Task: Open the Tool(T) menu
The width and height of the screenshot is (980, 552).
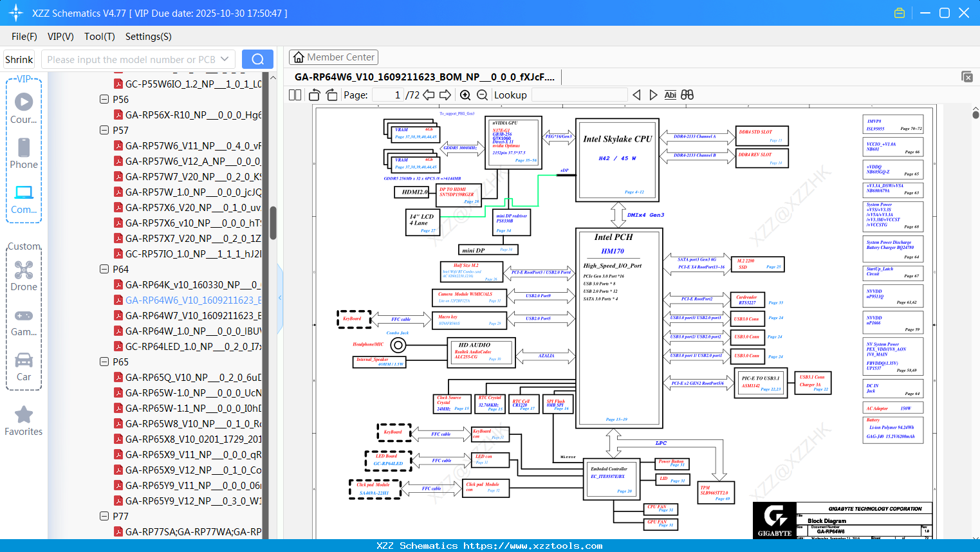Action: tap(100, 37)
